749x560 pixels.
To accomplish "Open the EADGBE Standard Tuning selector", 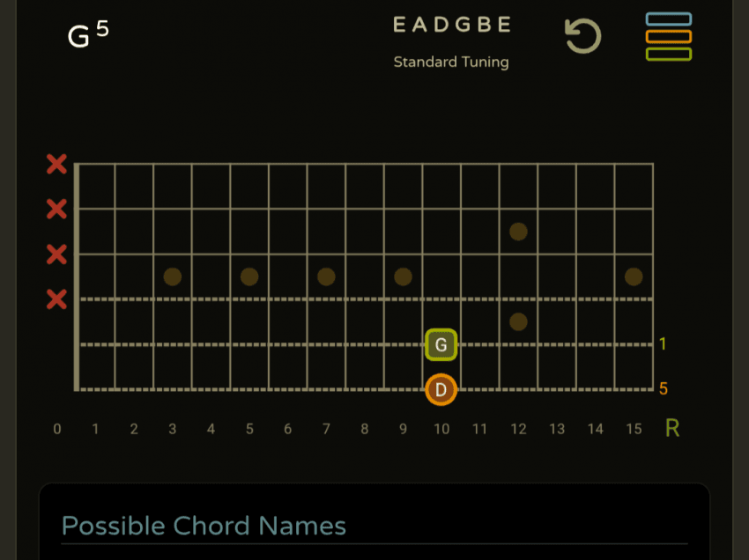I will coord(451,40).
